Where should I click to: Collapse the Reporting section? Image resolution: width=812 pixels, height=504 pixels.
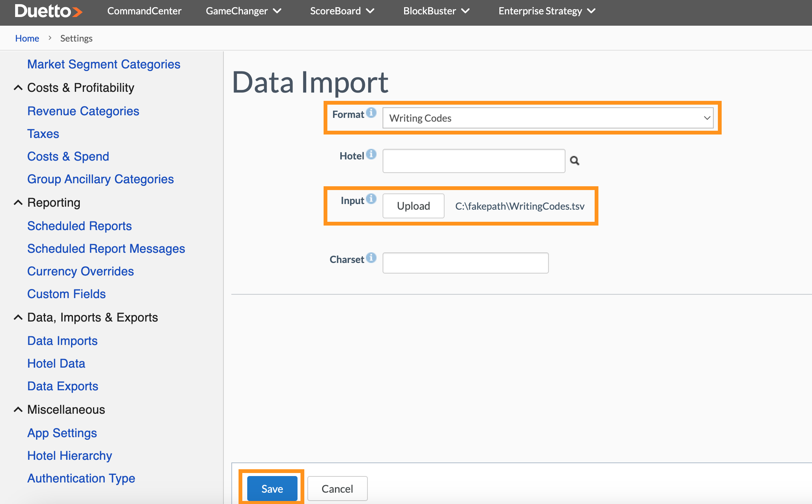pos(18,202)
